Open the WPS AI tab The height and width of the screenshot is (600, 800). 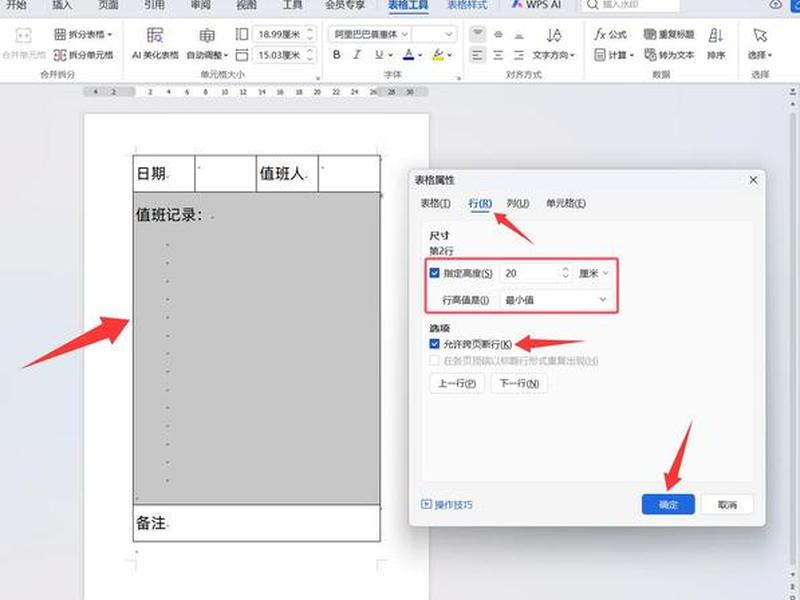click(537, 5)
